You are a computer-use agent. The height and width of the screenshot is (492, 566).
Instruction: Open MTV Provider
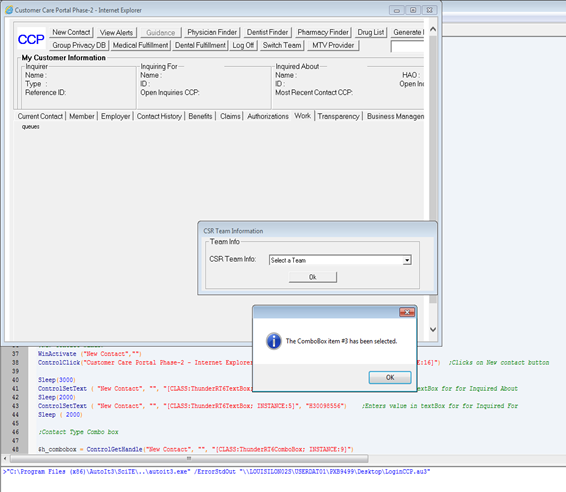point(333,45)
